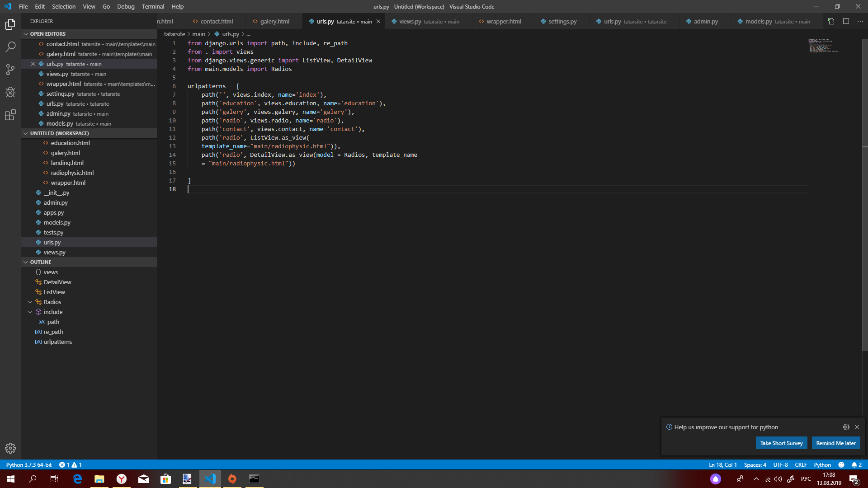Change the Python language mode

click(x=822, y=465)
